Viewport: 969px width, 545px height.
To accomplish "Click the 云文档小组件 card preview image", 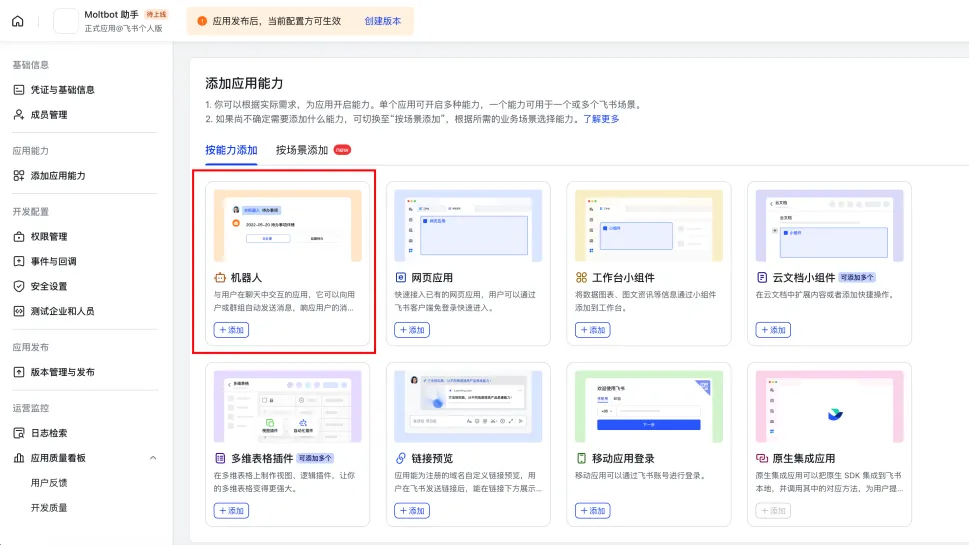I will pyautogui.click(x=829, y=226).
